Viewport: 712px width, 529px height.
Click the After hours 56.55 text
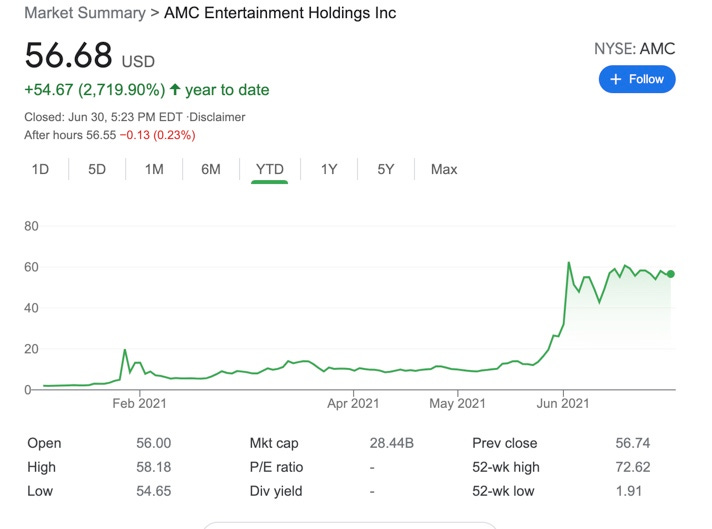click(x=70, y=135)
